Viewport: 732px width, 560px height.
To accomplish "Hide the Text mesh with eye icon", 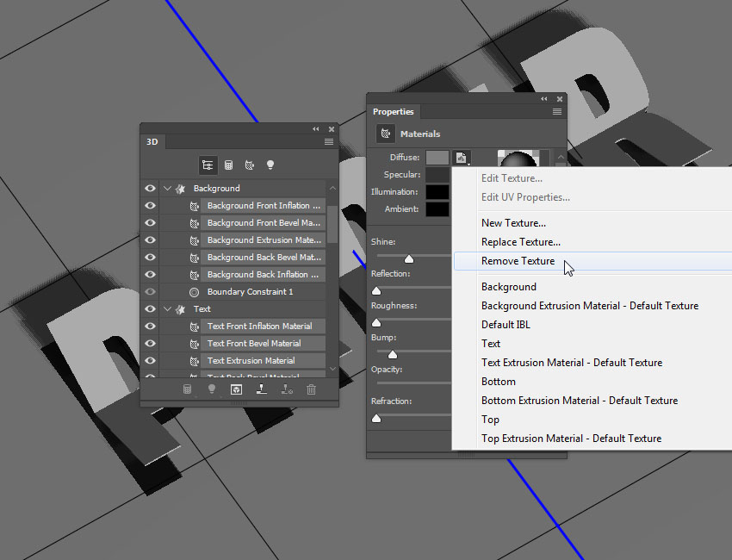I will 150,308.
